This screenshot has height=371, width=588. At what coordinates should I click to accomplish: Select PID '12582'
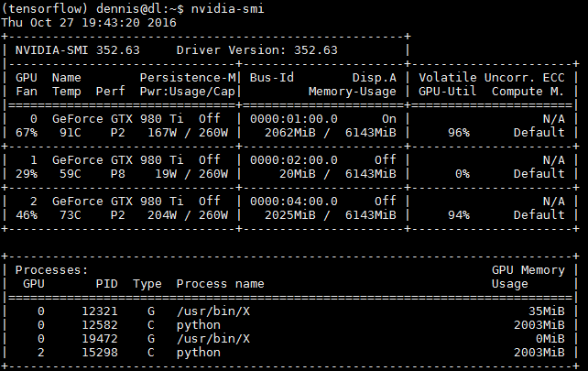click(100, 325)
